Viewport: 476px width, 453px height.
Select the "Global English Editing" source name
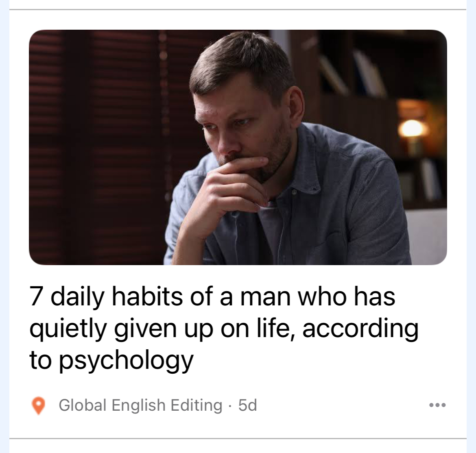tap(140, 405)
